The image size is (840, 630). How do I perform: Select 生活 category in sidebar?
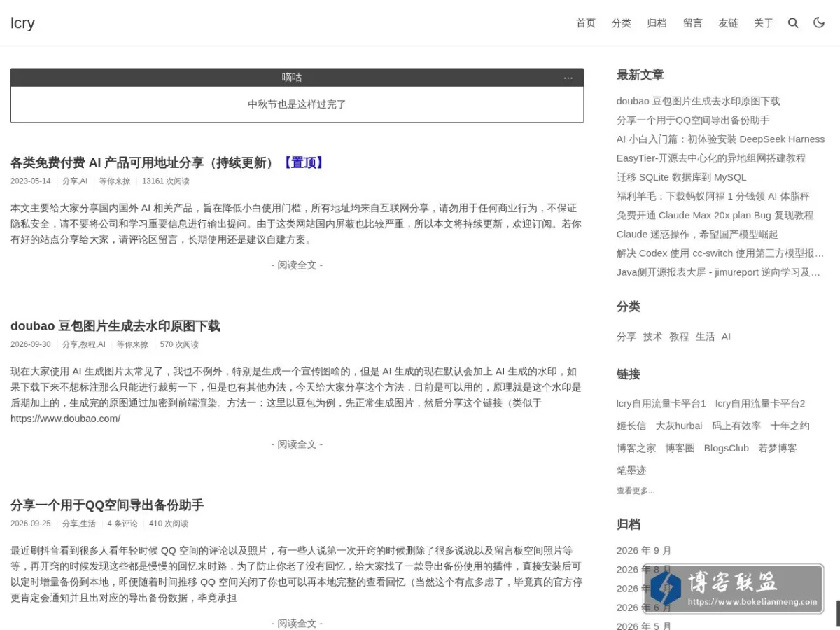tap(705, 337)
